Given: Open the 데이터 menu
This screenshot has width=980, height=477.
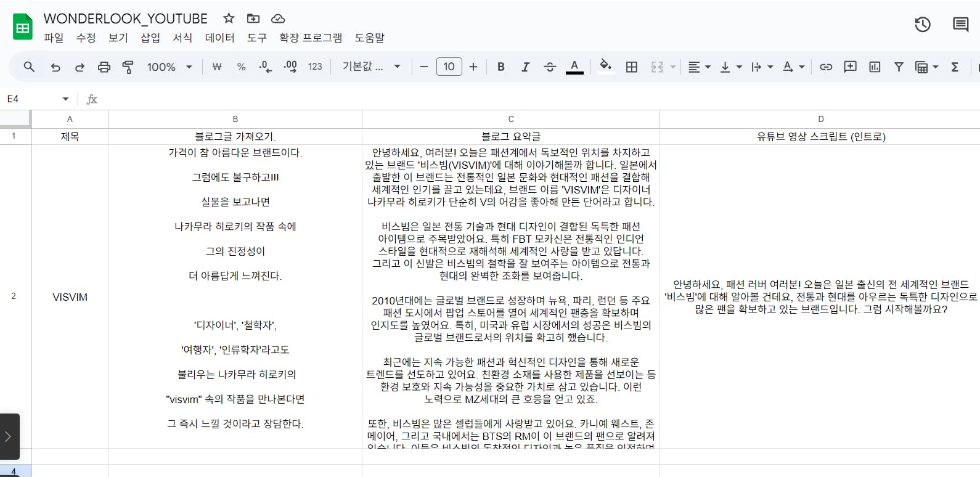Looking at the screenshot, I should click(220, 38).
